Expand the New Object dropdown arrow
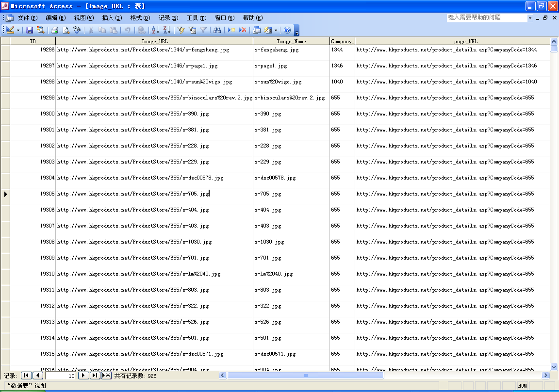The width and height of the screenshot is (559, 392). [276, 30]
